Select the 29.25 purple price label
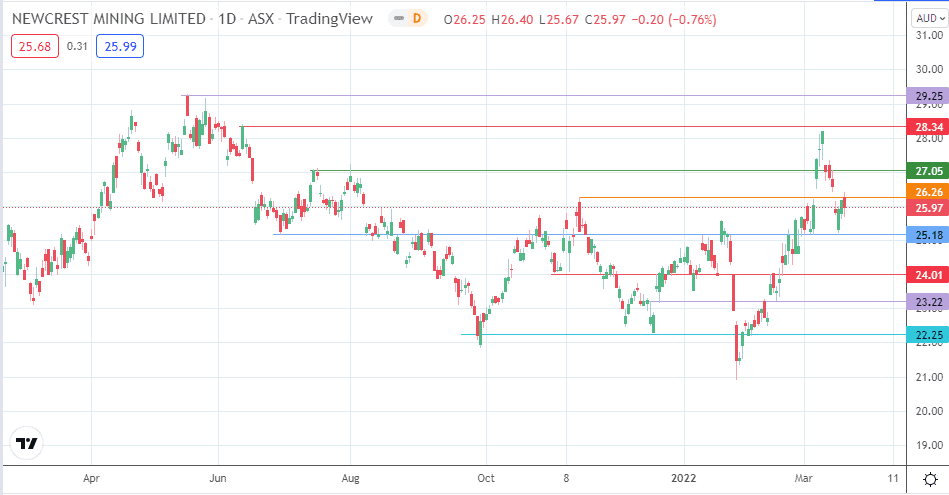 (x=928, y=96)
